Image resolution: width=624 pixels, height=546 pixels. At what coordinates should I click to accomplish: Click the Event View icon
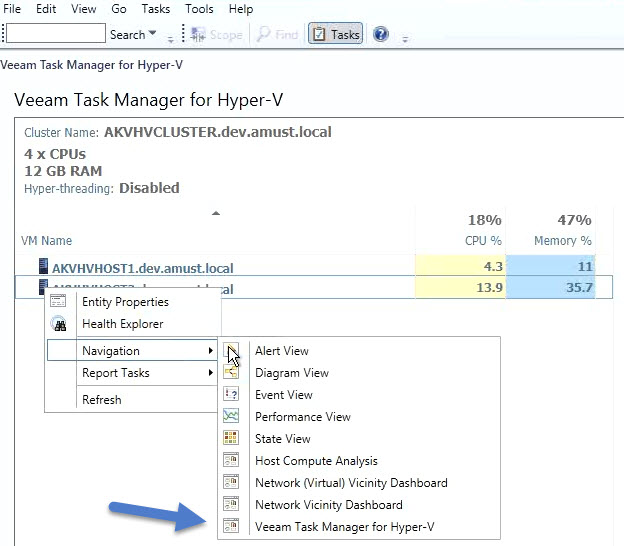coord(231,394)
